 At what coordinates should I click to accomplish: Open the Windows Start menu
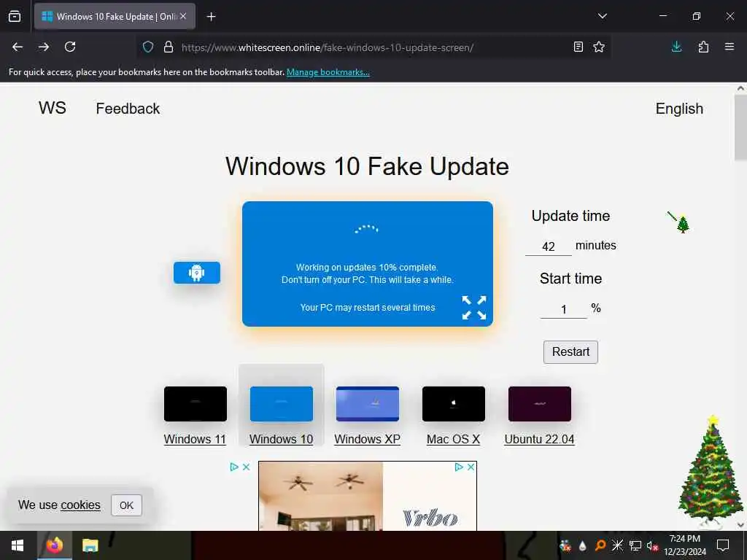click(18, 545)
